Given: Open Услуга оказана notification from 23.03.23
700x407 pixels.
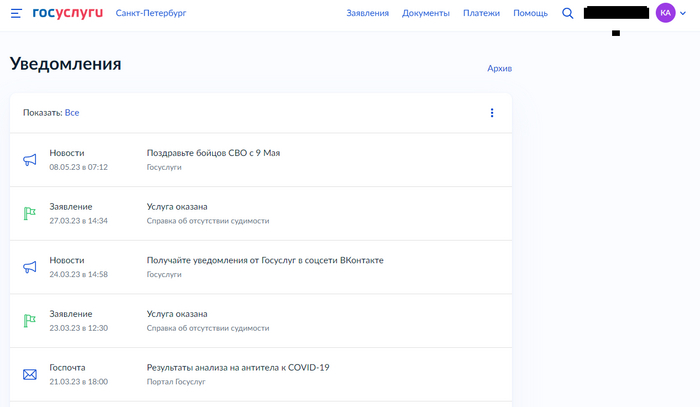Looking at the screenshot, I should click(x=261, y=320).
